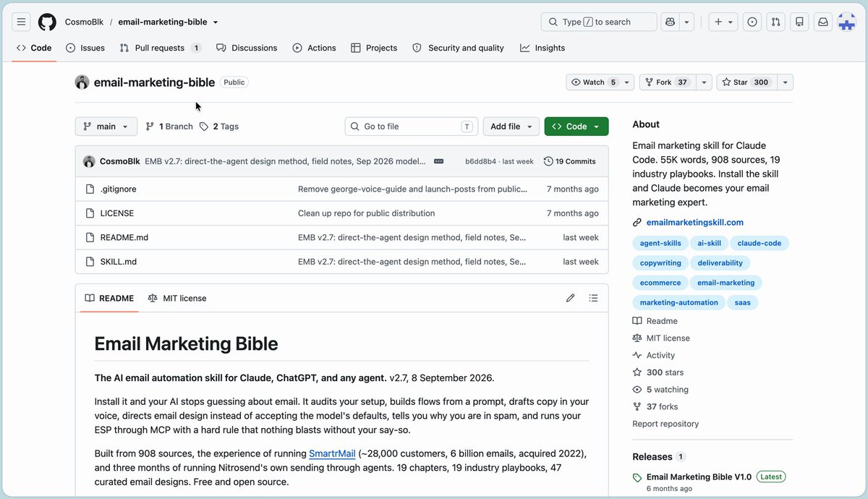Click the Go to file field
Image resolution: width=868 pixels, height=499 pixels.
pos(411,127)
